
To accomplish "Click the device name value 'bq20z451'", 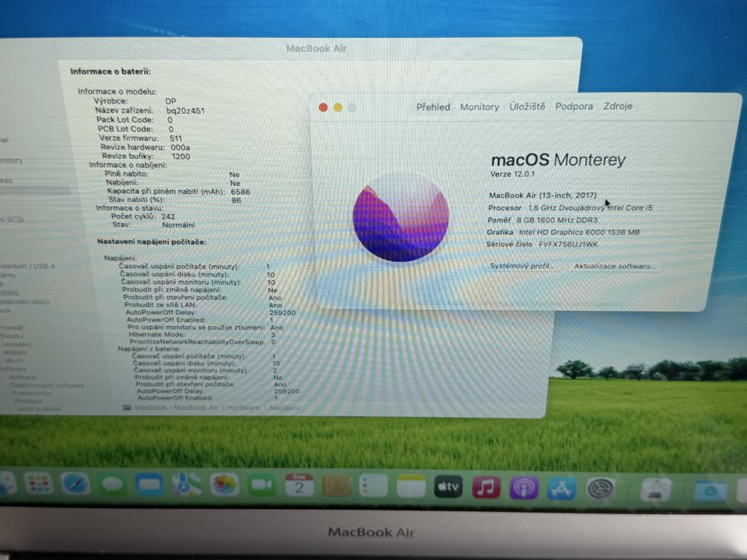I will click(x=185, y=111).
